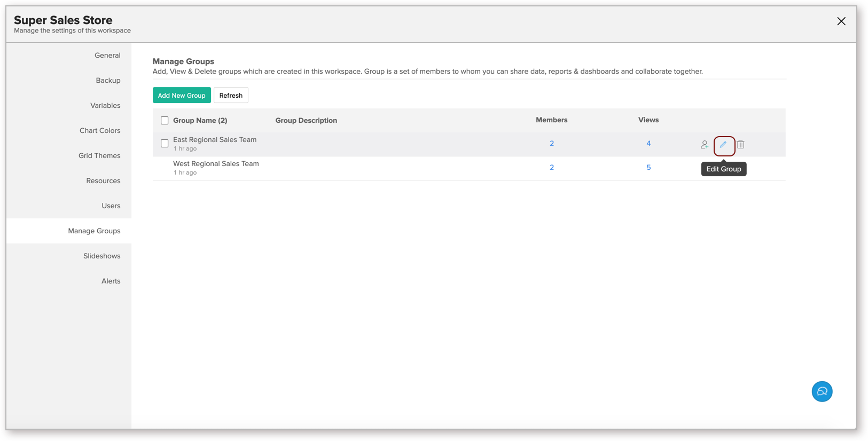Toggle the select-all groups checkbox
The width and height of the screenshot is (868, 441).
(x=165, y=121)
